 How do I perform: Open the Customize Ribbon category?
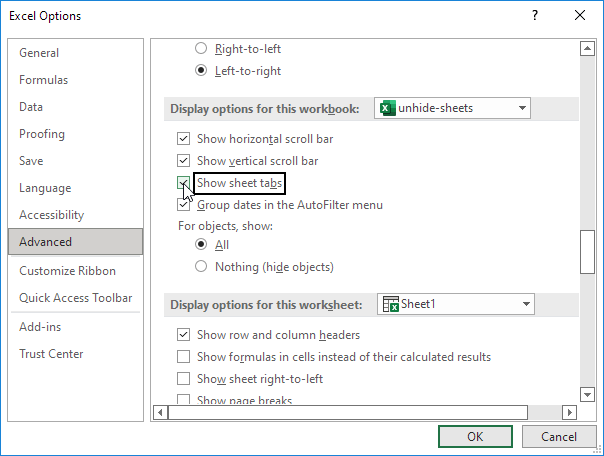pyautogui.click(x=67, y=271)
